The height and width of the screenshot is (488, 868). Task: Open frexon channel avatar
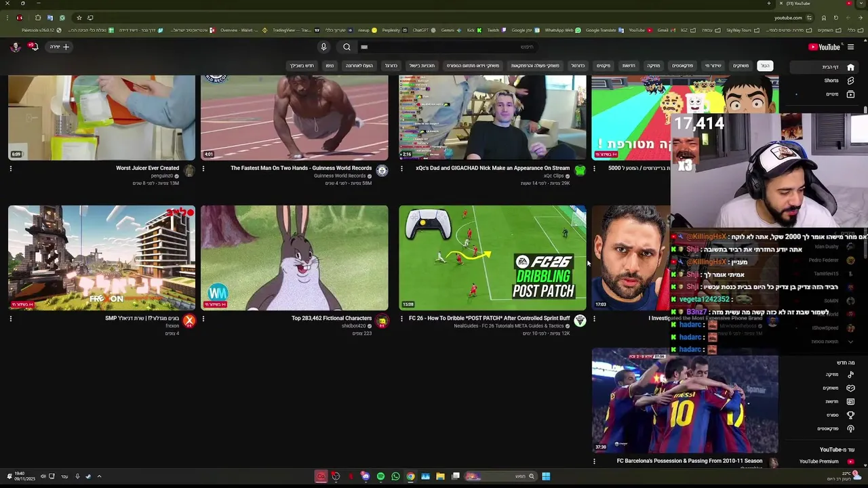pos(189,321)
